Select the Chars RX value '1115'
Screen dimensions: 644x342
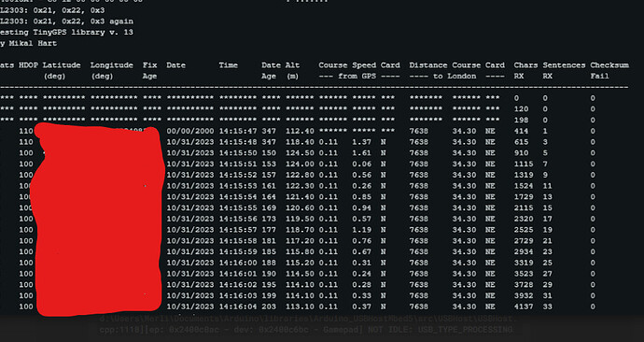(524, 164)
